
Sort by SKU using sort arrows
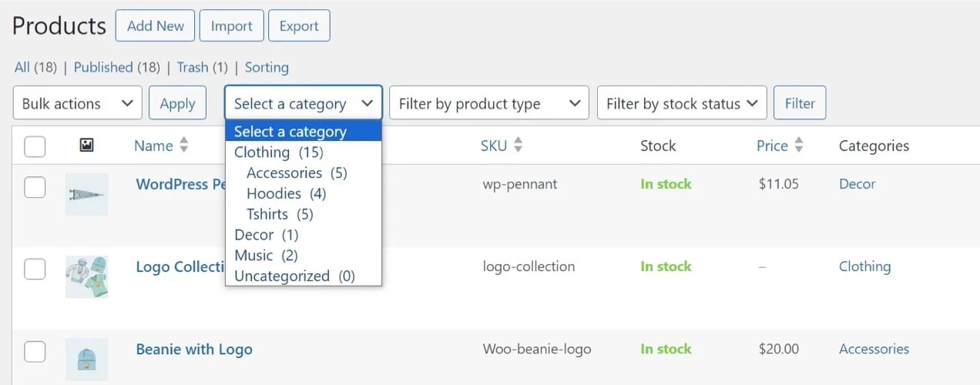click(x=518, y=145)
